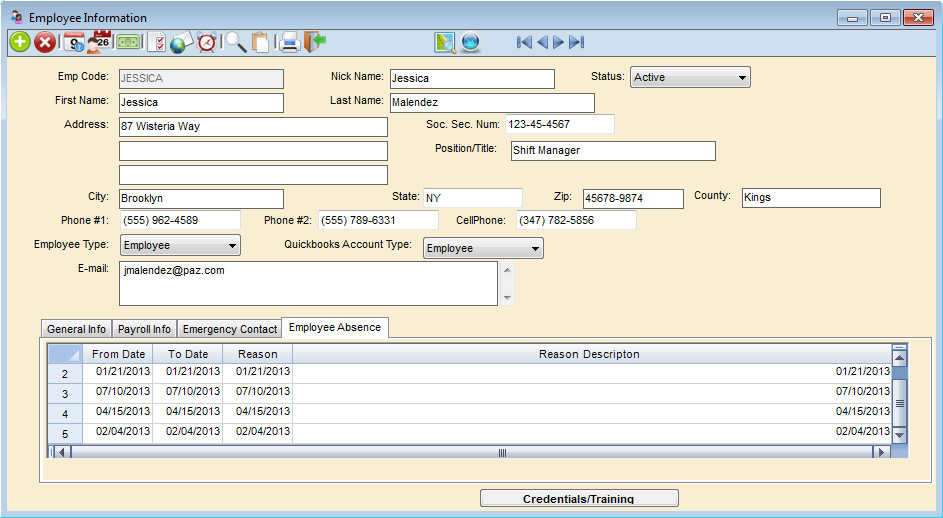Viewport: 943px width, 518px height.
Task: Click the red X delete icon
Action: pos(45,42)
